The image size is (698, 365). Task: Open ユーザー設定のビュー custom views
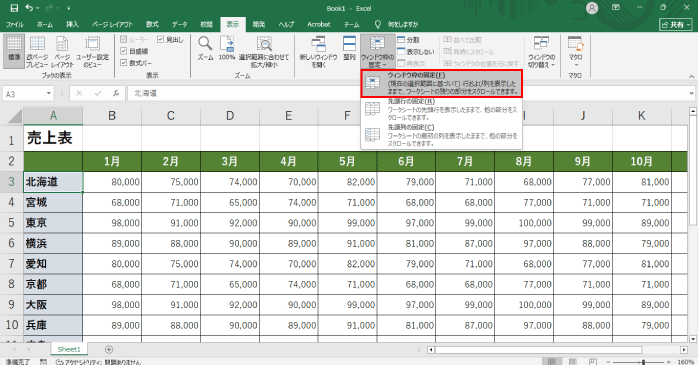(x=92, y=52)
